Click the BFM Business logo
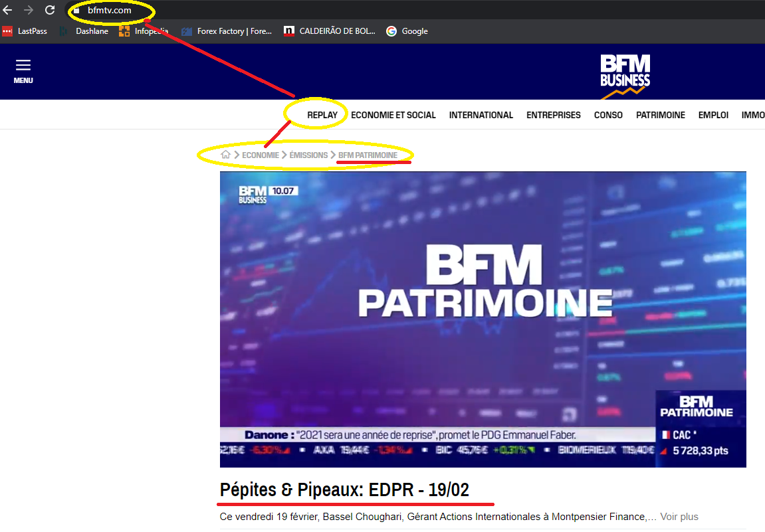Viewport: 765px width, 532px height. pos(625,76)
